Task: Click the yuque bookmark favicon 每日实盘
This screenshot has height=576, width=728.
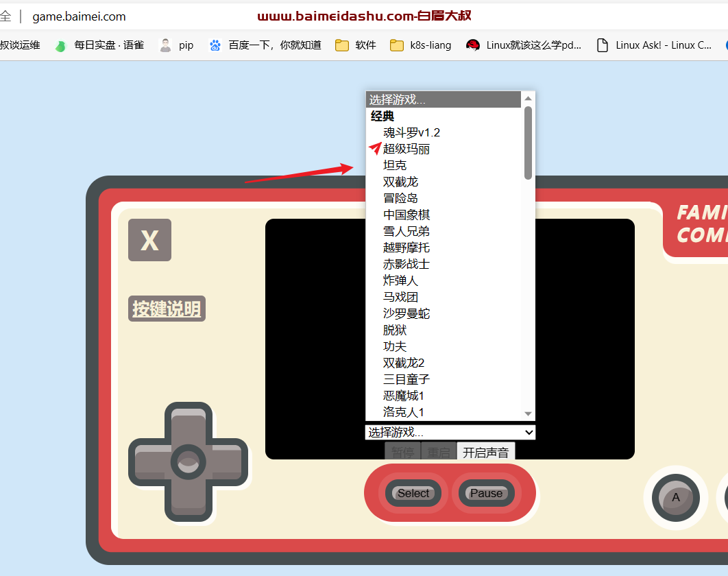Action: (x=60, y=45)
